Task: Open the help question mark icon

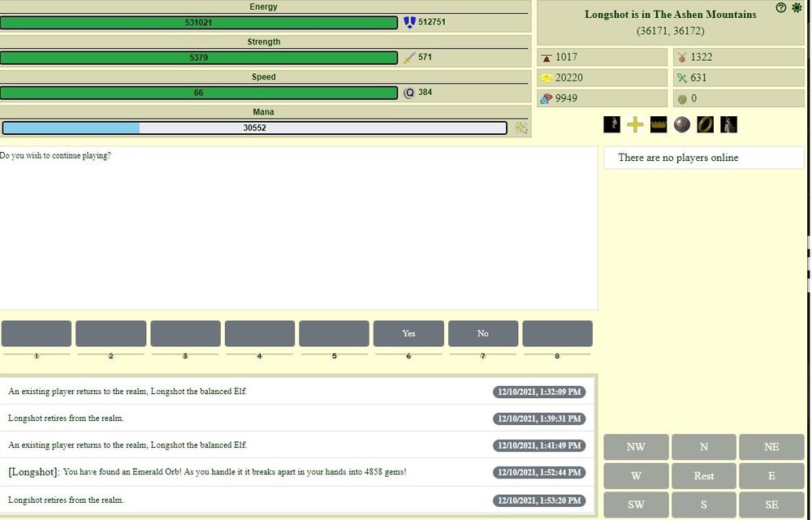Action: click(781, 7)
